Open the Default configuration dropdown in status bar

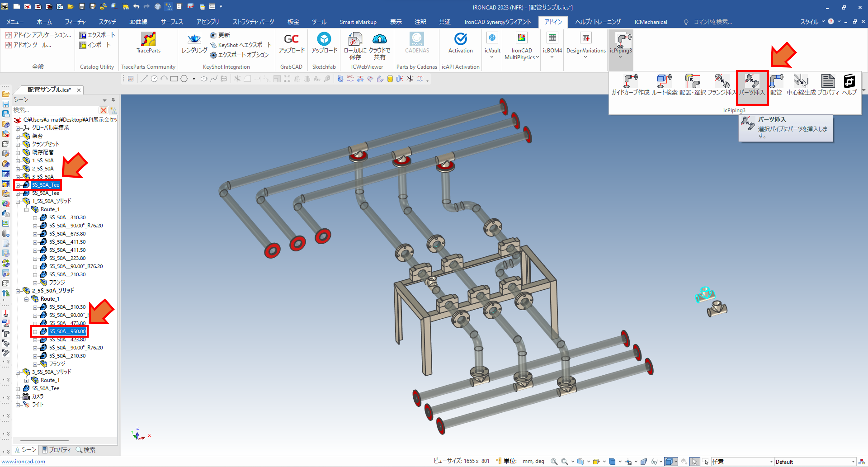tap(853, 462)
